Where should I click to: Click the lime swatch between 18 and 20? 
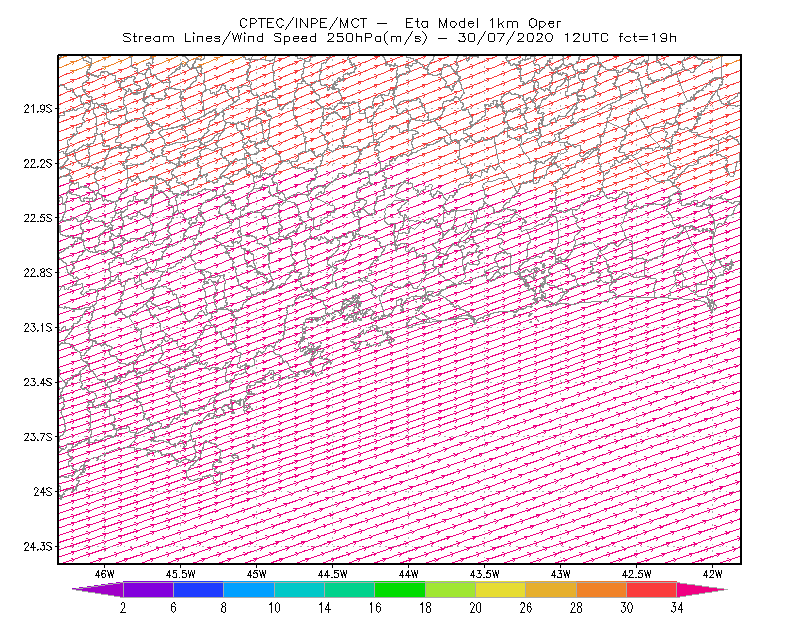click(x=451, y=589)
